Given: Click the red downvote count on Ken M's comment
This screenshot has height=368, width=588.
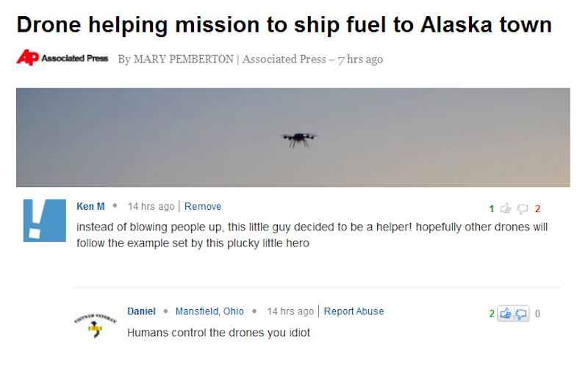Looking at the screenshot, I should (x=537, y=208).
